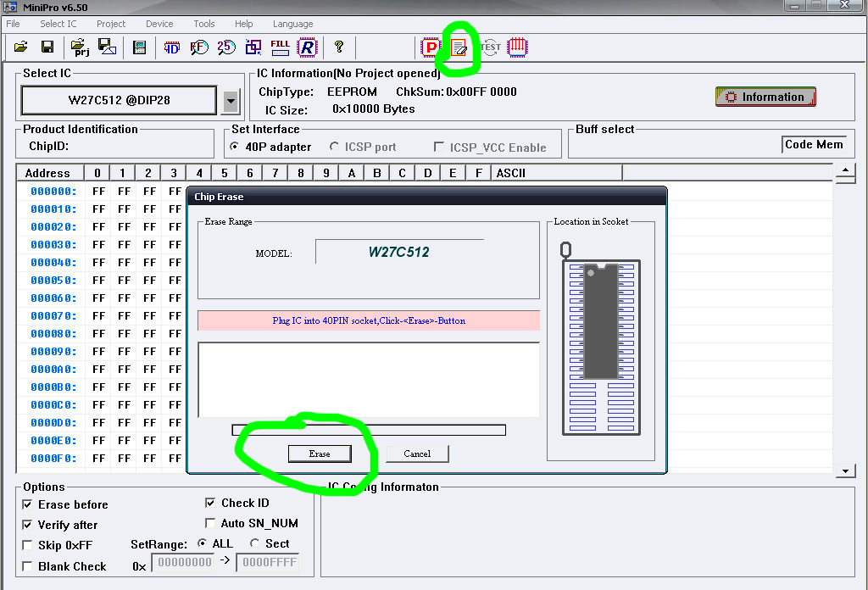Click the TEST icon in the toolbar
Screen dimensions: 868x590
coord(491,47)
